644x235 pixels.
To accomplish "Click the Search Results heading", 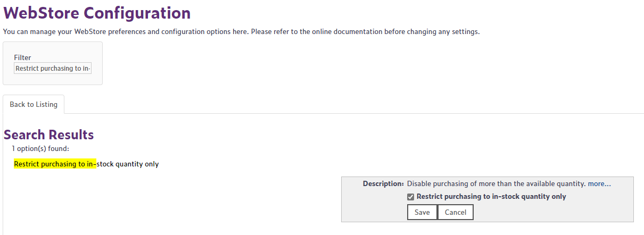I will tap(48, 135).
